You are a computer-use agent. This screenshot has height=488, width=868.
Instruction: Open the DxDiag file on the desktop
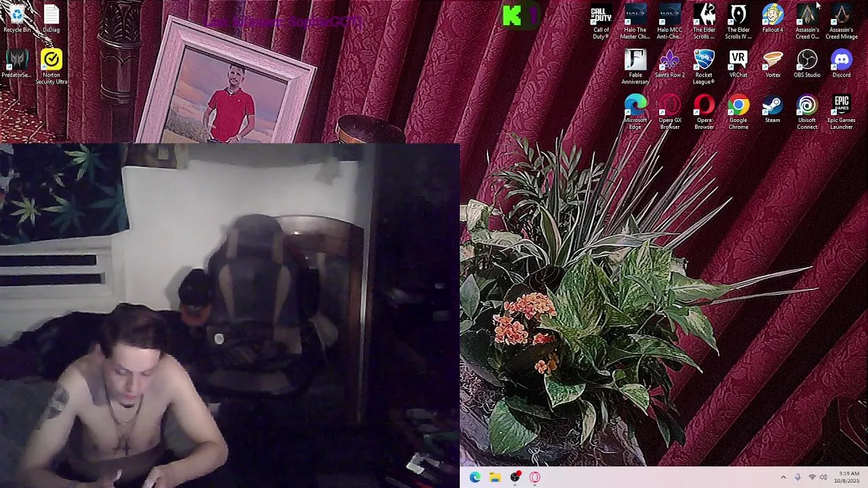click(x=52, y=18)
